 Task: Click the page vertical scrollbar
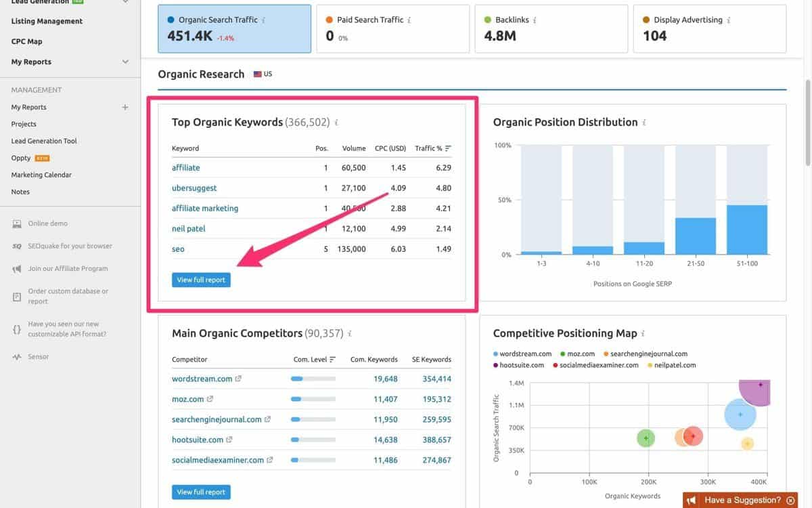(807, 122)
